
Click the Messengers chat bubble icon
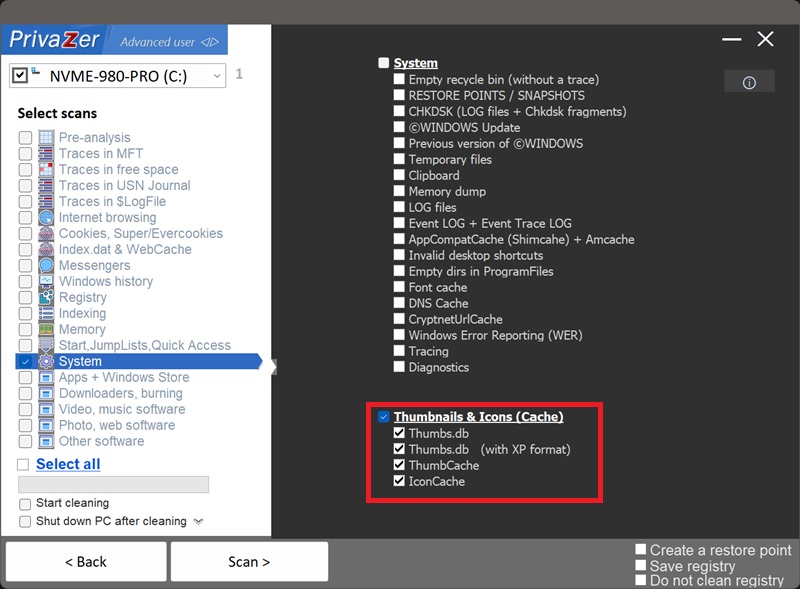tap(46, 265)
